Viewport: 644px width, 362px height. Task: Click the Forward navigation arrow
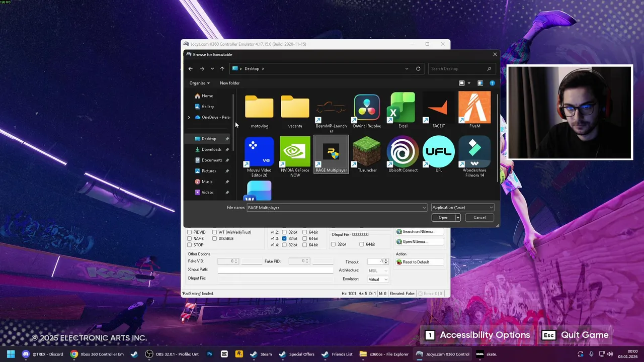202,68
